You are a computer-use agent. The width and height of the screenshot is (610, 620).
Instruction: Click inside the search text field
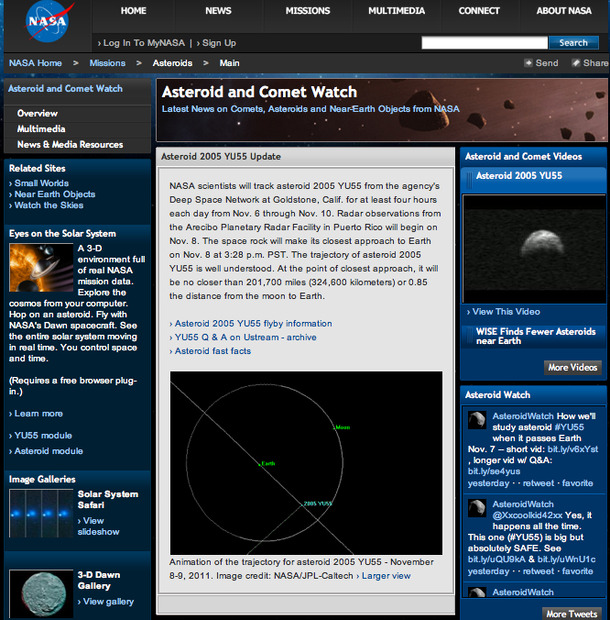coord(484,43)
